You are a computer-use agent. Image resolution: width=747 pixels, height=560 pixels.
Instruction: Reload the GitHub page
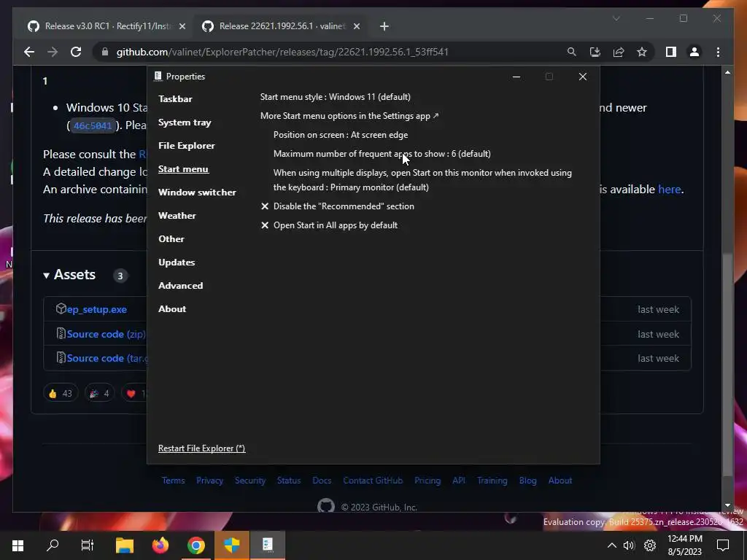[76, 52]
